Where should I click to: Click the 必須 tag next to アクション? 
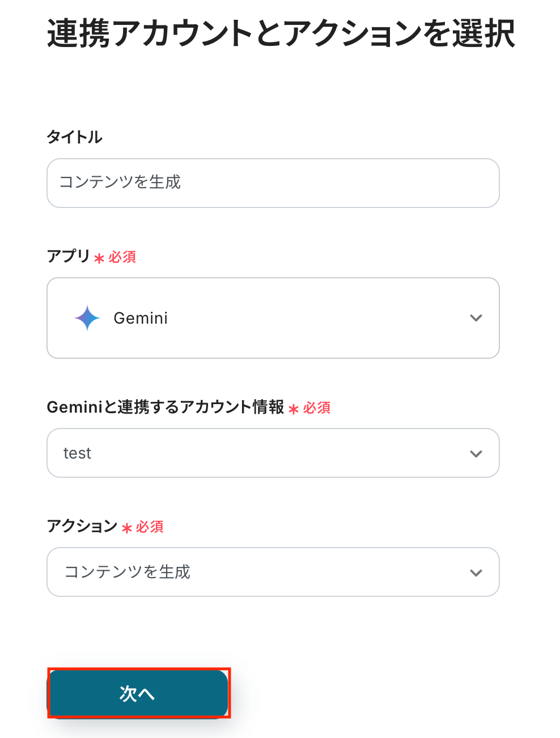(x=150, y=527)
